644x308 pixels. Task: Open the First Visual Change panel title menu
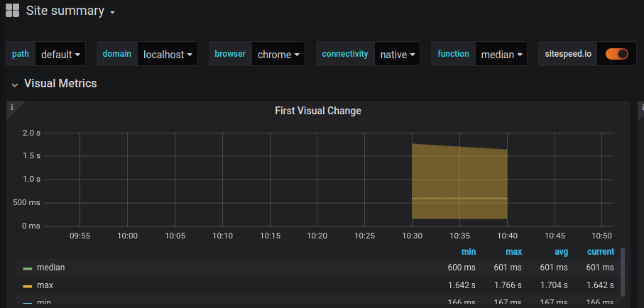coord(318,111)
